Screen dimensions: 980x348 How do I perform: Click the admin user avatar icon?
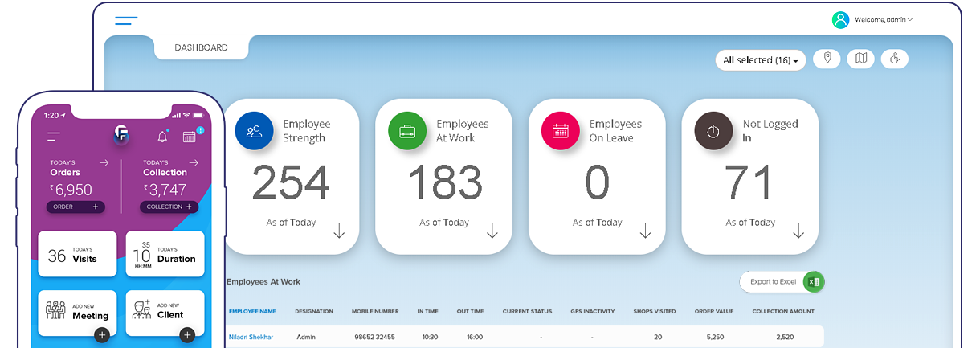point(840,19)
